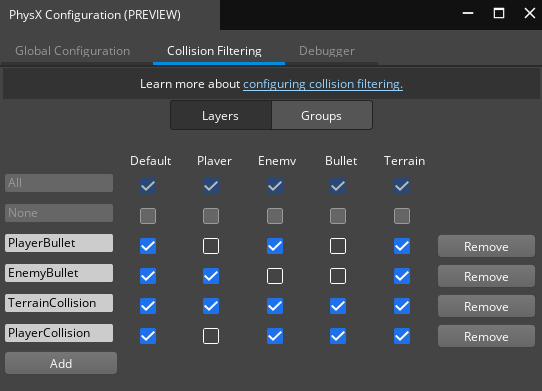Click the Terrain column header
Screen dimensions: 542x391
point(404,161)
